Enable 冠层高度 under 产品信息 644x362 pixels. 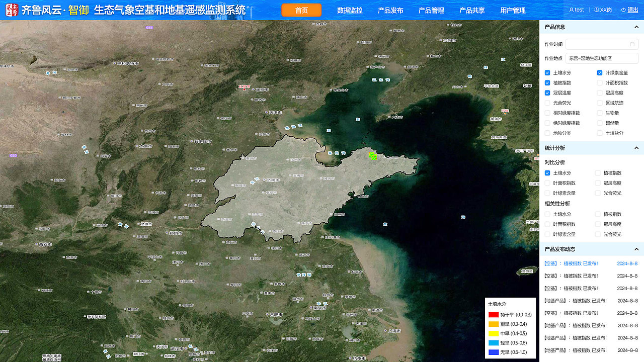point(600,93)
